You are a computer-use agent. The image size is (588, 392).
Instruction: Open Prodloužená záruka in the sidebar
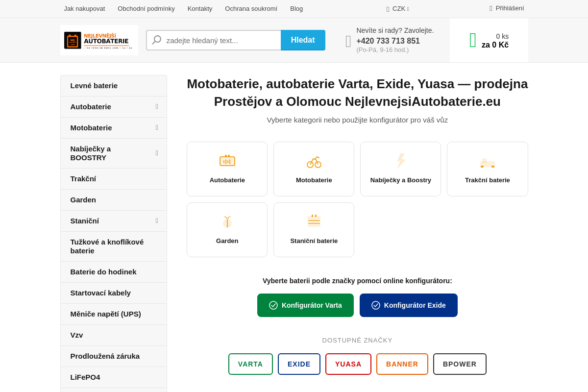click(114, 356)
